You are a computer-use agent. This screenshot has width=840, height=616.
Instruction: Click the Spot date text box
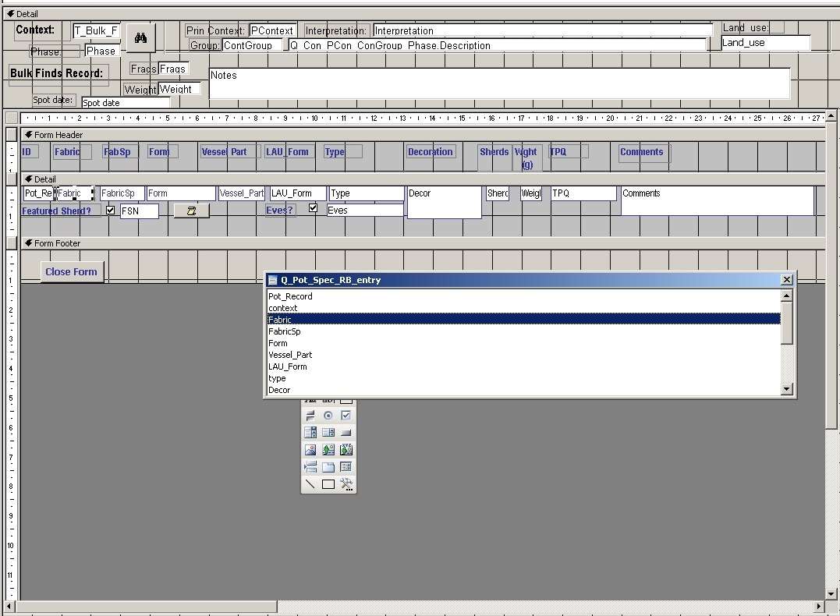pos(126,102)
